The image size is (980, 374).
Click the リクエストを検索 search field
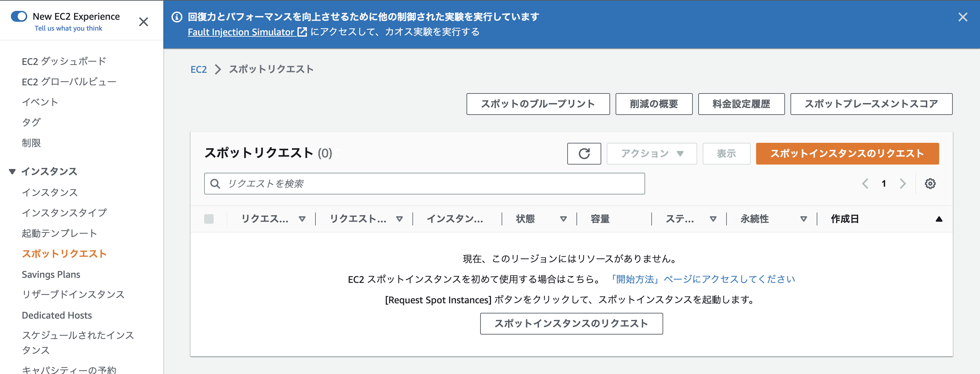click(424, 184)
